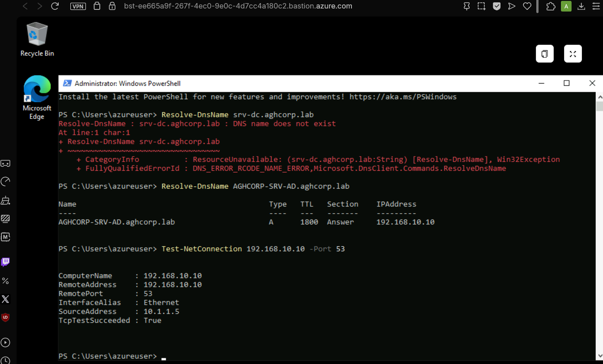Close the PowerShell window
This screenshot has height=364, width=603.
click(x=592, y=83)
